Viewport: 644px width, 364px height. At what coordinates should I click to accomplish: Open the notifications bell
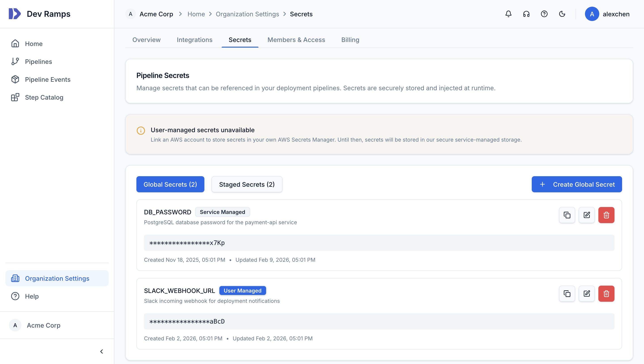click(508, 14)
